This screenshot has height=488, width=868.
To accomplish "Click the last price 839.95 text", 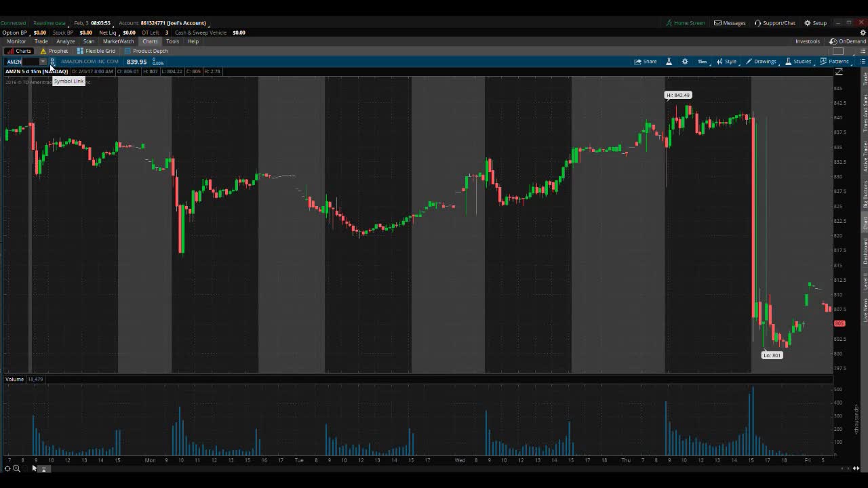I will [136, 62].
